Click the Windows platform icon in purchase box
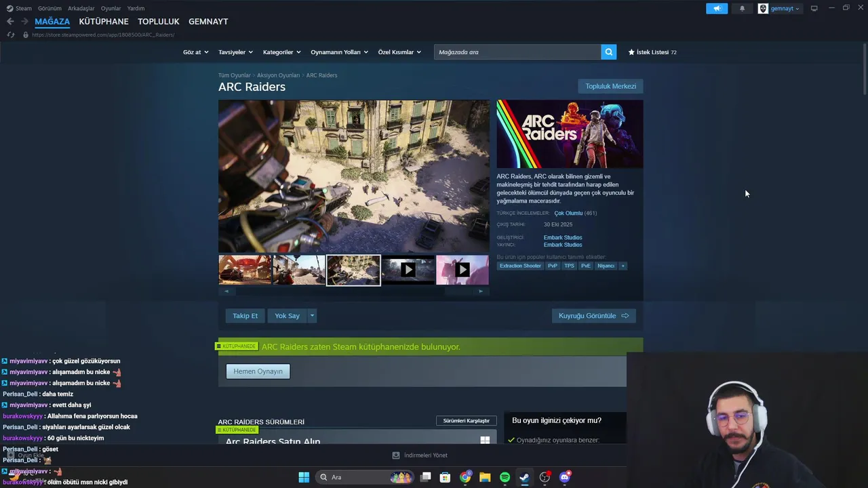868x488 pixels. pyautogui.click(x=485, y=441)
